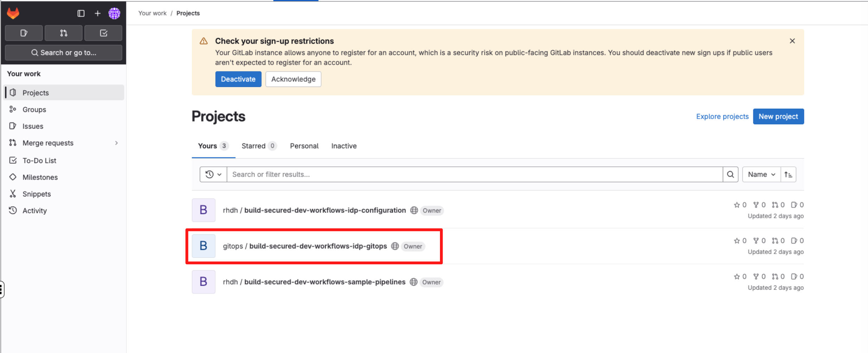Viewport: 868px width, 353px height.
Task: Open the merge requests icon in top bar
Action: point(63,33)
